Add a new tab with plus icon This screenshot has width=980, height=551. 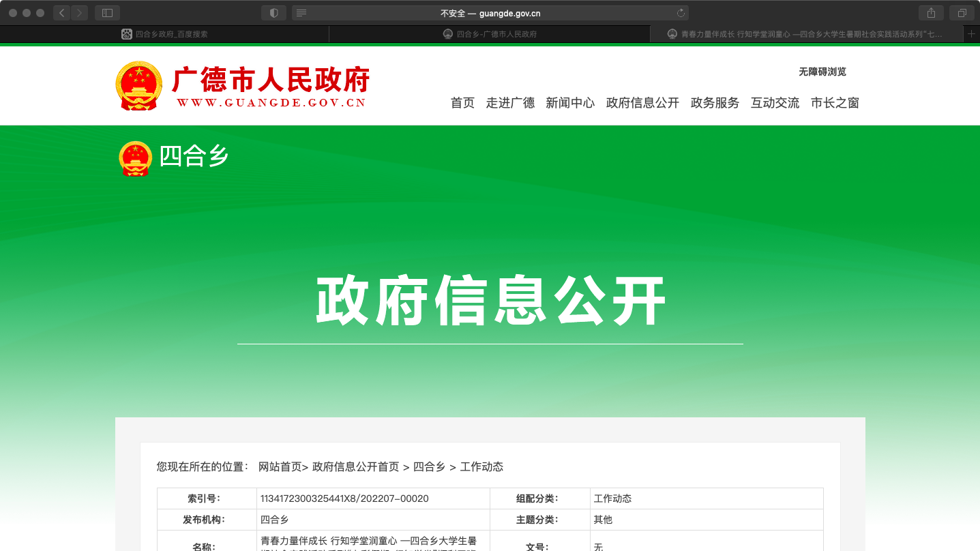point(972,33)
